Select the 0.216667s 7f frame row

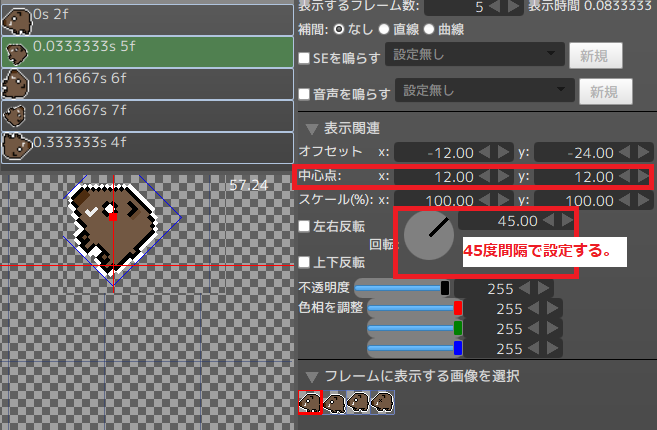pos(147,116)
